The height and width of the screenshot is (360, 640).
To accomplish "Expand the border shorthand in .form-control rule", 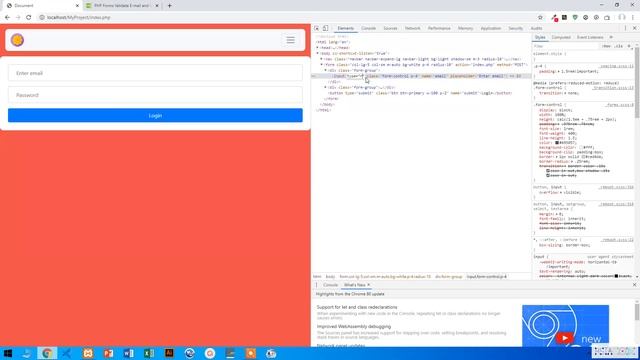I will click(x=556, y=157).
